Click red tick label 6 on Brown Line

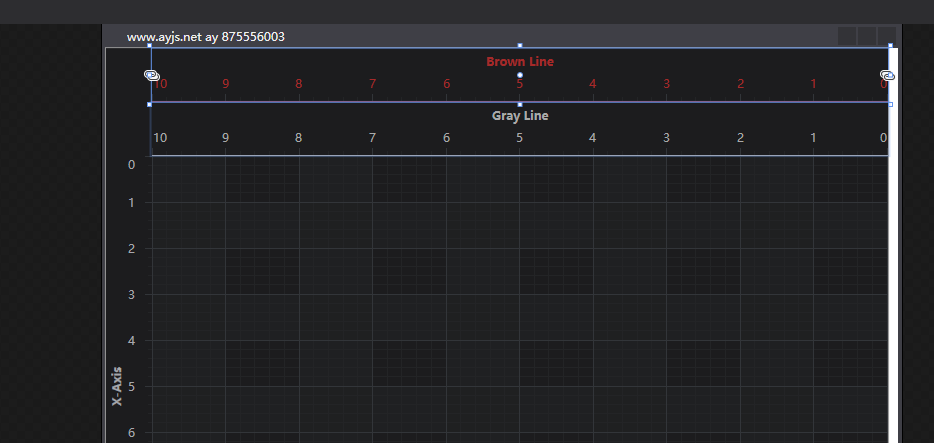[x=446, y=84]
